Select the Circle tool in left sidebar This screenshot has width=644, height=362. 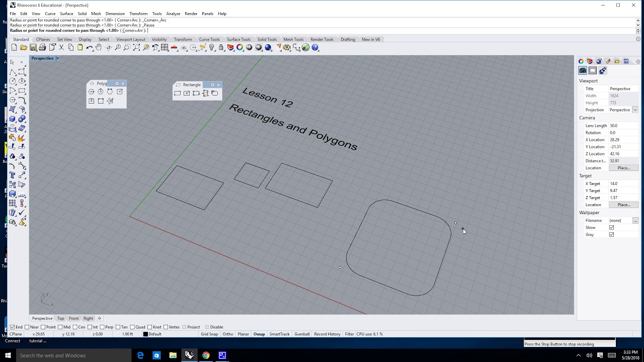click(13, 81)
